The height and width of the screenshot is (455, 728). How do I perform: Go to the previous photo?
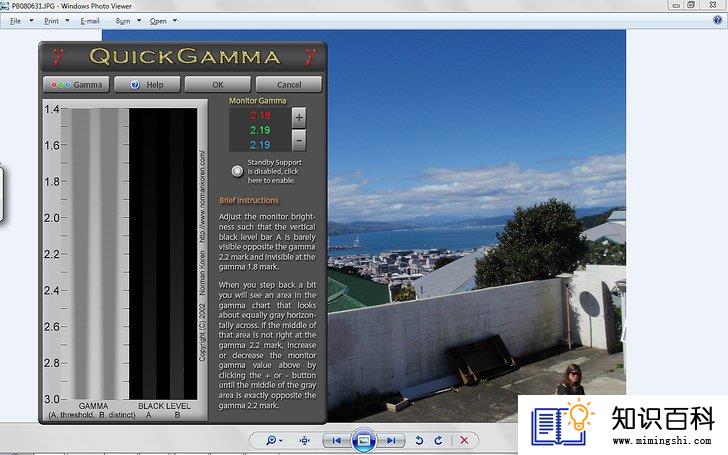tap(337, 440)
